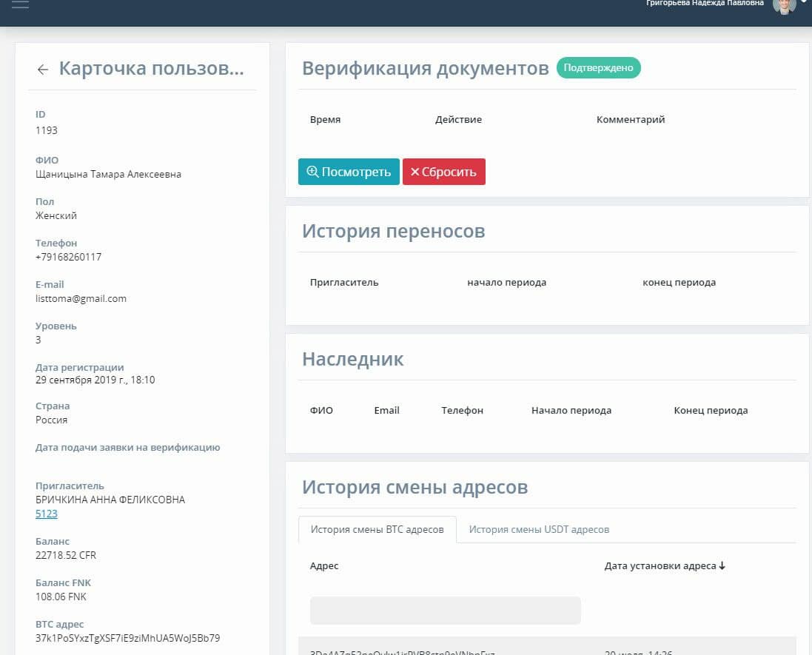Click the BTC address value in user card
The height and width of the screenshot is (655, 812).
tap(127, 638)
